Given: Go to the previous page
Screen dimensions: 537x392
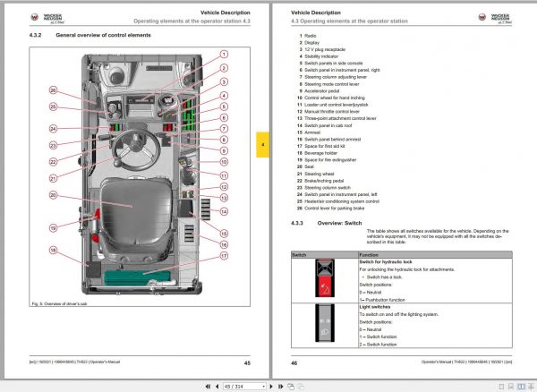Looking at the screenshot, I should (x=217, y=386).
